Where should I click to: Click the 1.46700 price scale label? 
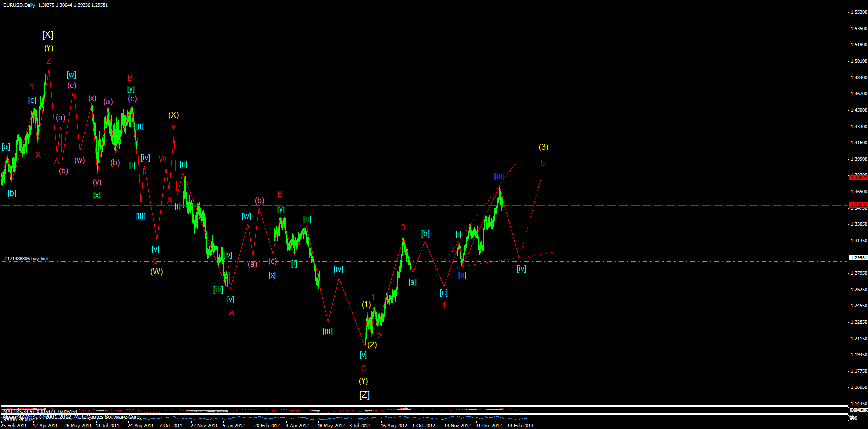859,94
